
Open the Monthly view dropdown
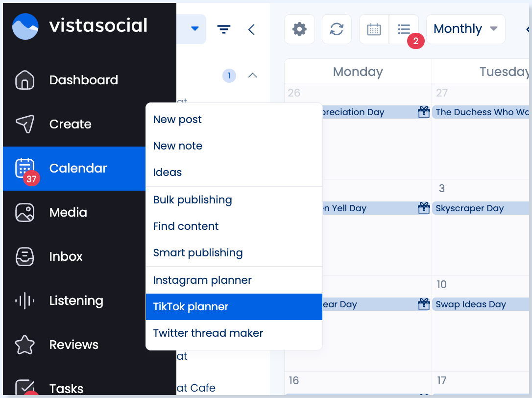point(465,29)
